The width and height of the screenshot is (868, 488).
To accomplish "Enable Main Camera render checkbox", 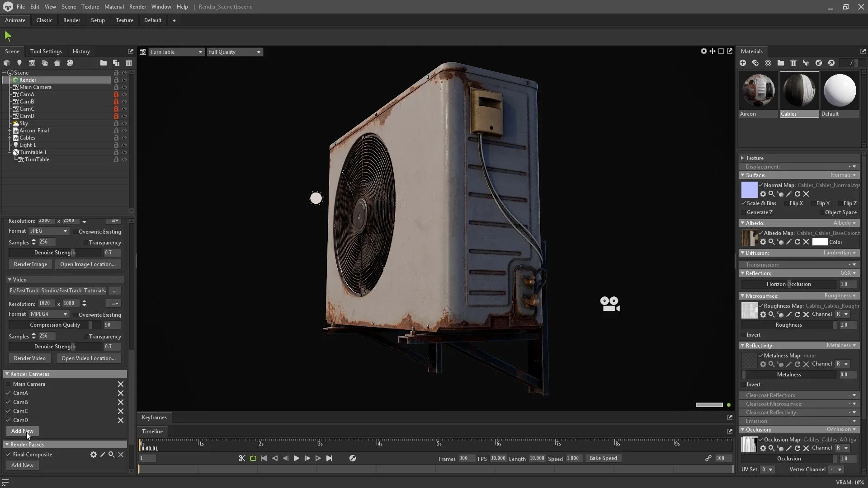I will (8, 384).
